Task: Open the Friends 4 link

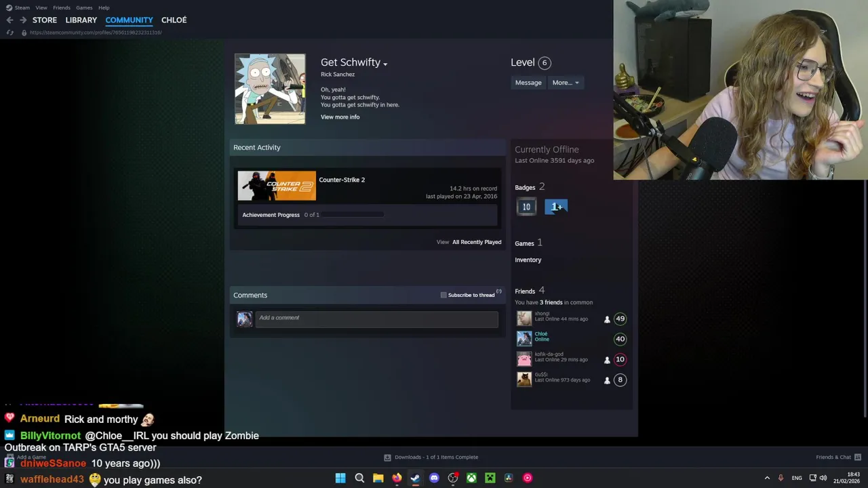Action: [x=530, y=291]
